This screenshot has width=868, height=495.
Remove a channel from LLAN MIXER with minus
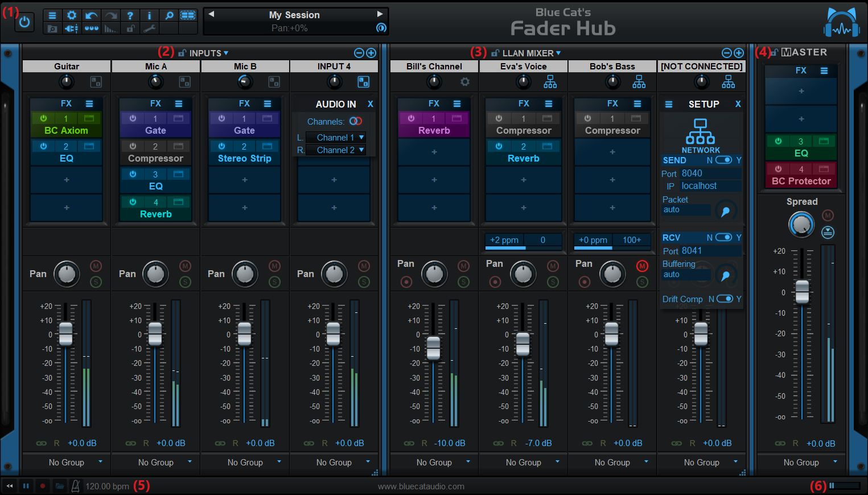coord(727,53)
